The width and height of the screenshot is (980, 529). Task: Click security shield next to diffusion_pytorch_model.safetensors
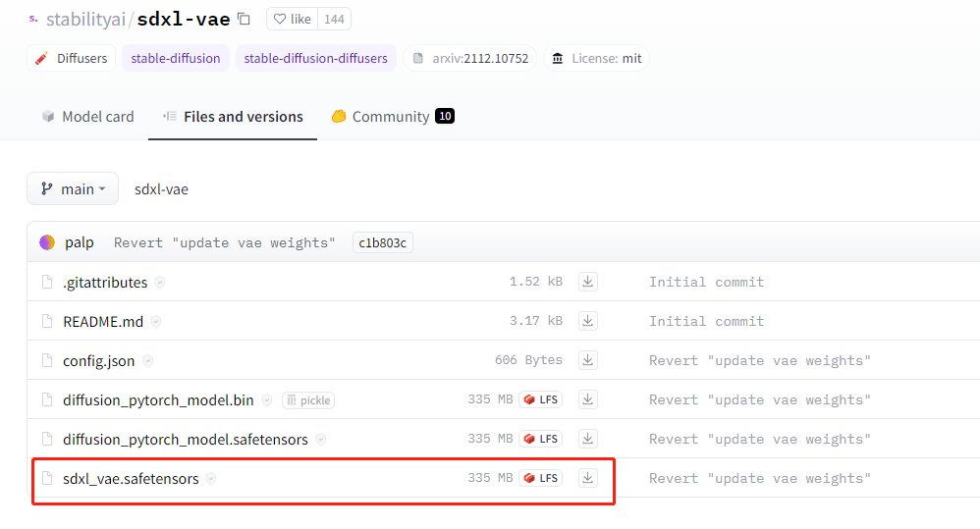(x=321, y=440)
